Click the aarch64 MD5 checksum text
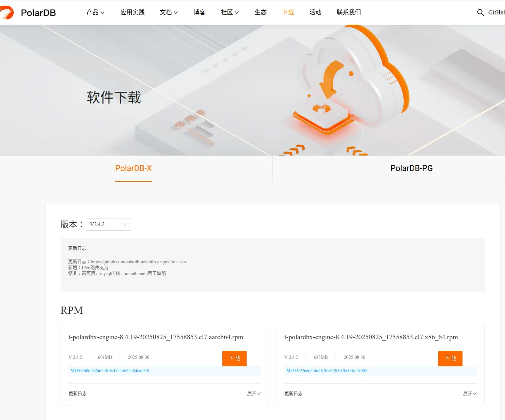Screen dimensions: 505x420 coord(110,371)
